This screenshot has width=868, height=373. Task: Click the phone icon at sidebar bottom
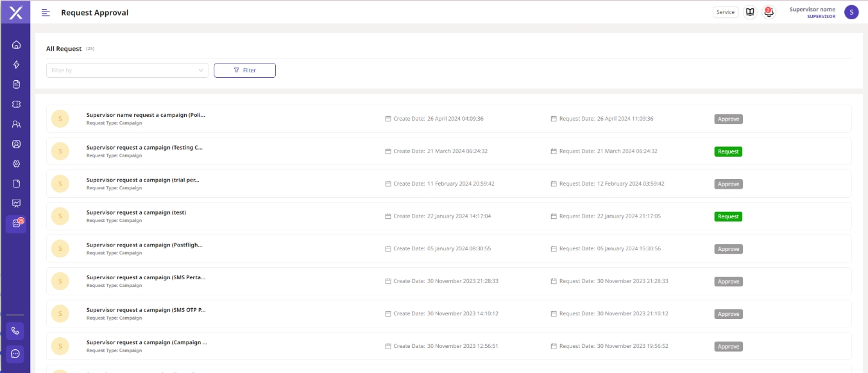tap(15, 331)
